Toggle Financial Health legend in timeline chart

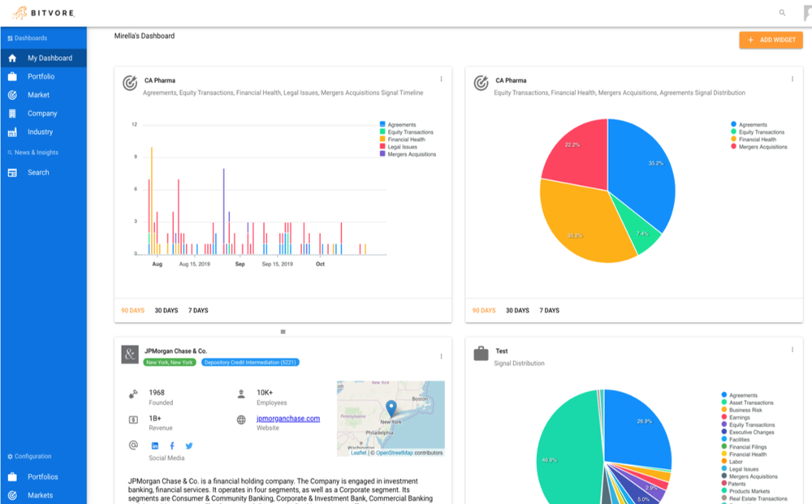click(403, 140)
